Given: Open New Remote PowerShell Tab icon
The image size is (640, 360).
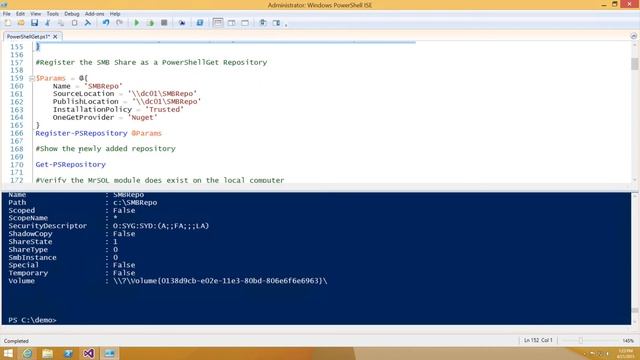Looking at the screenshot, I should 182,23.
